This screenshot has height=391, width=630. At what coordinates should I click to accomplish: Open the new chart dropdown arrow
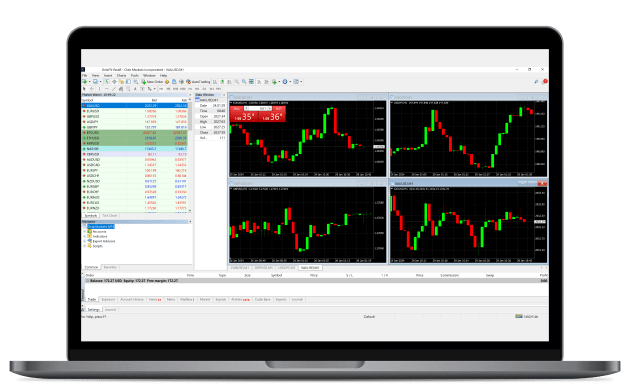(x=89, y=82)
